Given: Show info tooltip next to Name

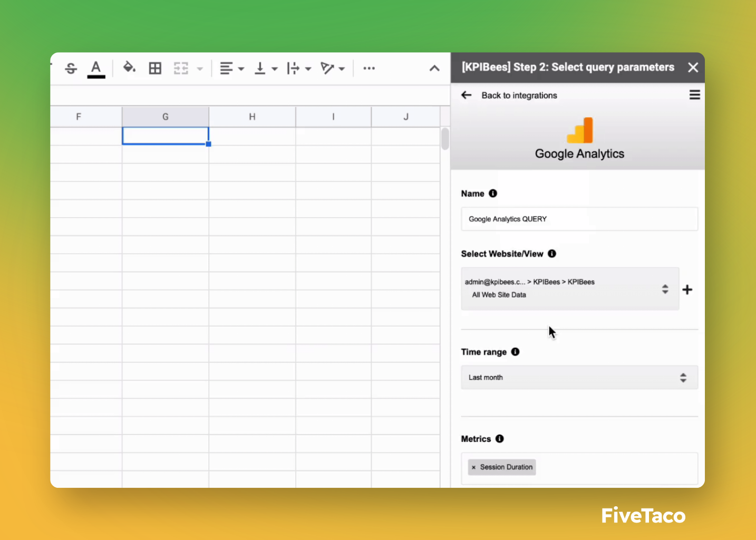Looking at the screenshot, I should (x=493, y=194).
